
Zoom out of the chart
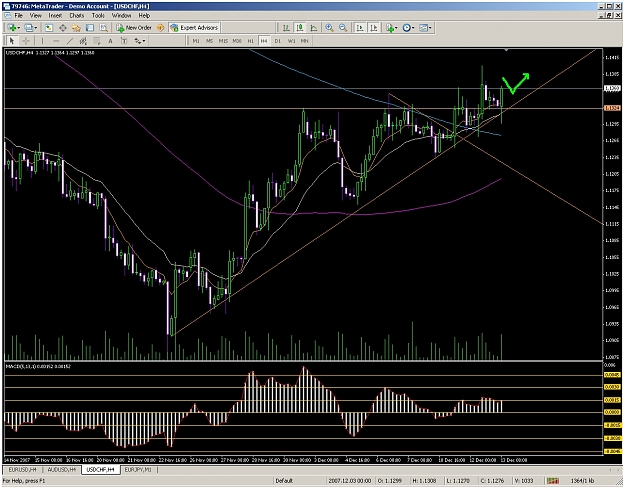pyautogui.click(x=343, y=28)
